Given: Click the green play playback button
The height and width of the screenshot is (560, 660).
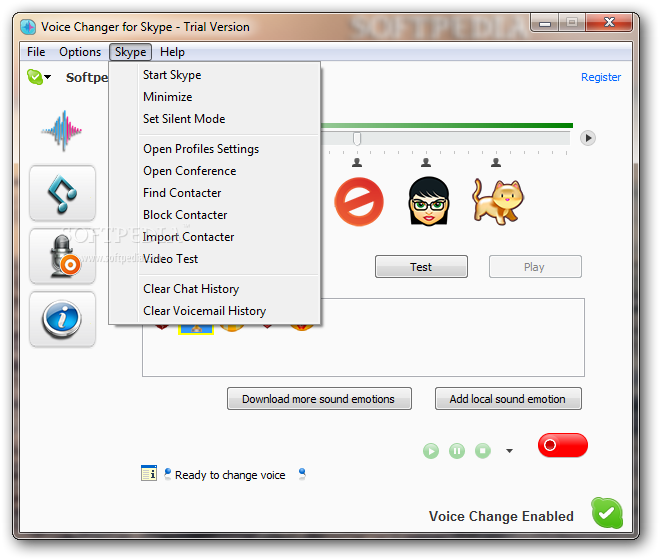Looking at the screenshot, I should click(431, 451).
